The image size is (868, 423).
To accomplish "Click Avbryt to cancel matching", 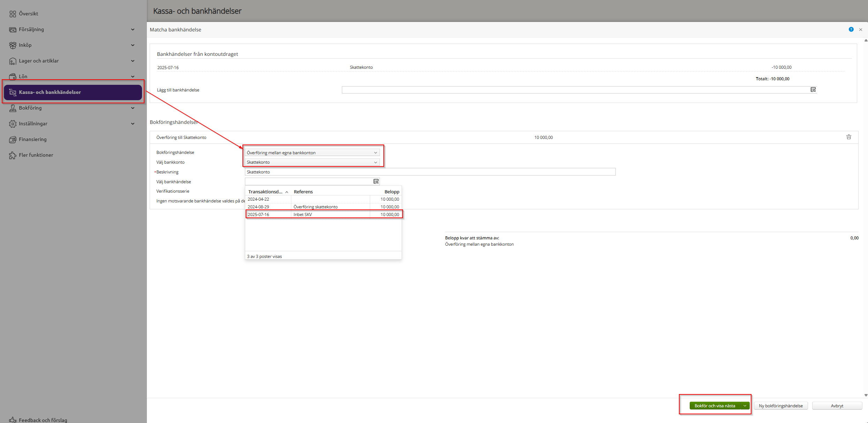I will [x=837, y=406].
